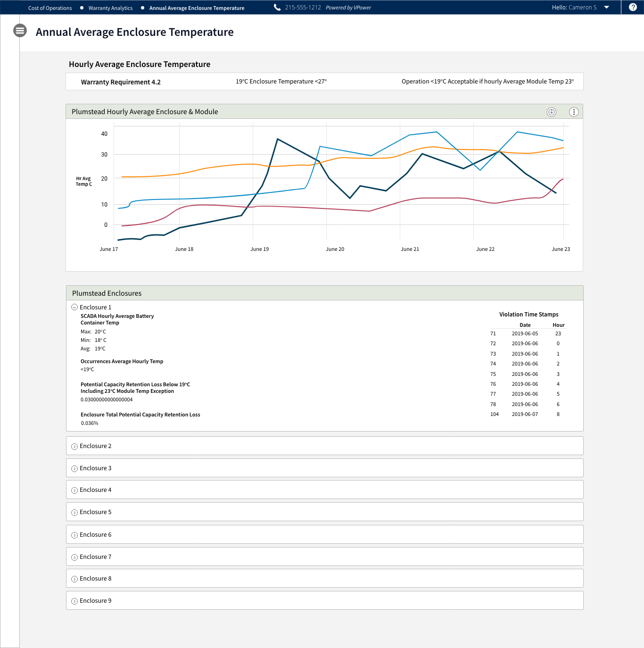Image resolution: width=644 pixels, height=648 pixels.
Task: Expand Enclosure 6
Action: click(x=74, y=535)
